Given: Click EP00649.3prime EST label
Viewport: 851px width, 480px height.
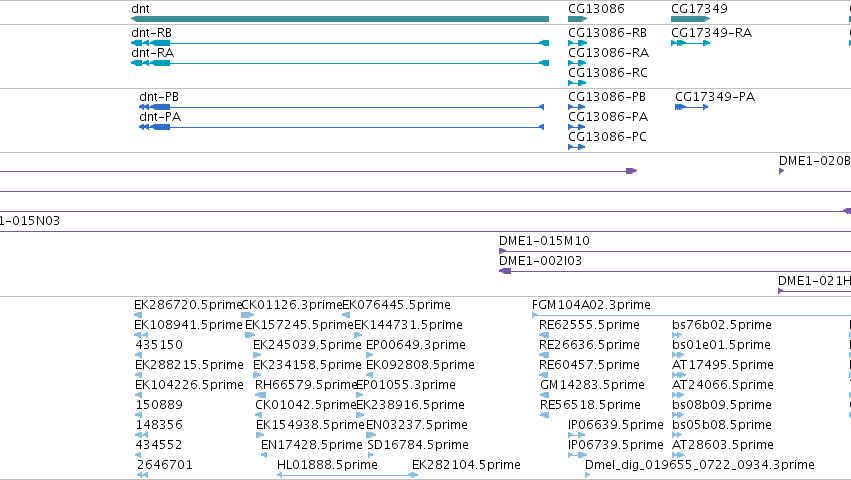Looking at the screenshot, I should pos(416,345).
